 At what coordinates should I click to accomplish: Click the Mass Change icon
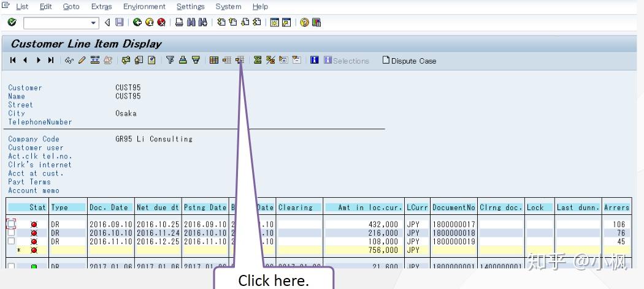coord(95,60)
